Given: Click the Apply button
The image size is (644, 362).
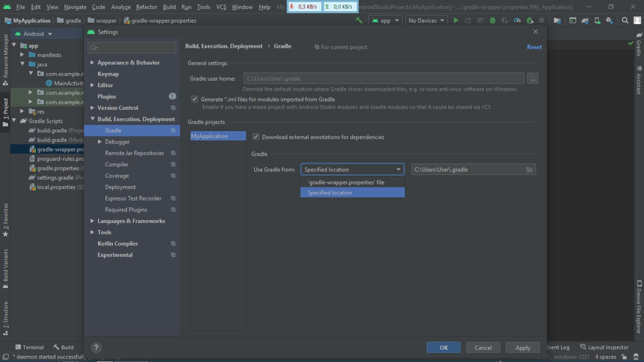Looking at the screenshot, I should [x=523, y=347].
